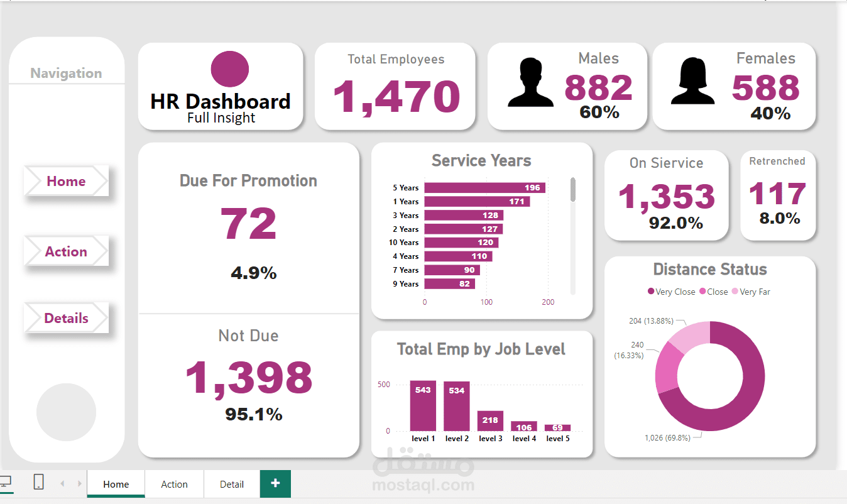Select the 4 Years bar (110)
847x504 pixels.
(458, 256)
